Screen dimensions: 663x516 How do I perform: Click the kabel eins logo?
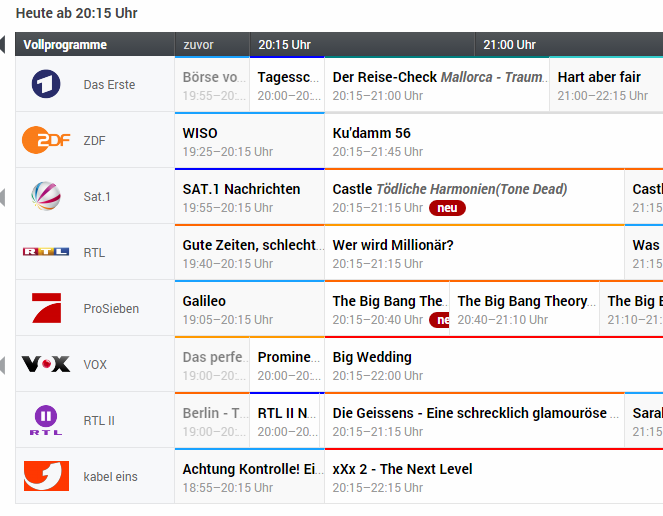pyautogui.click(x=46, y=476)
